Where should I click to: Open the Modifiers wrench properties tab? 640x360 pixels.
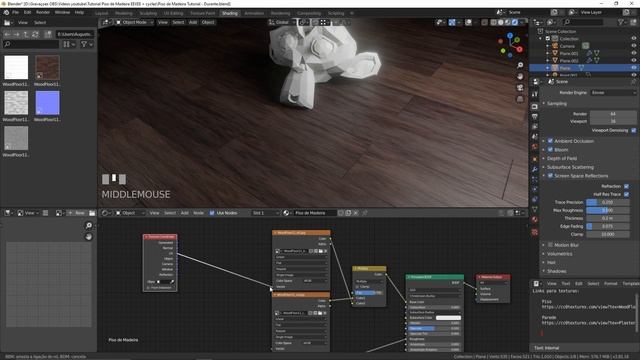535,169
